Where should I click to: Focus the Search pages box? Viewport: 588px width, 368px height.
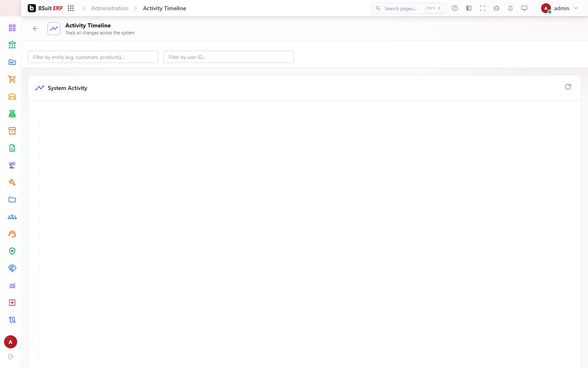point(408,8)
